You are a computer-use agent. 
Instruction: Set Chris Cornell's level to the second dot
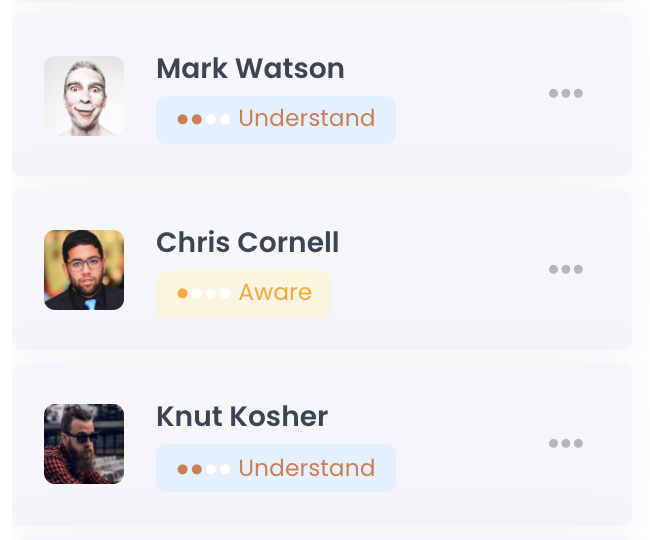[197, 294]
